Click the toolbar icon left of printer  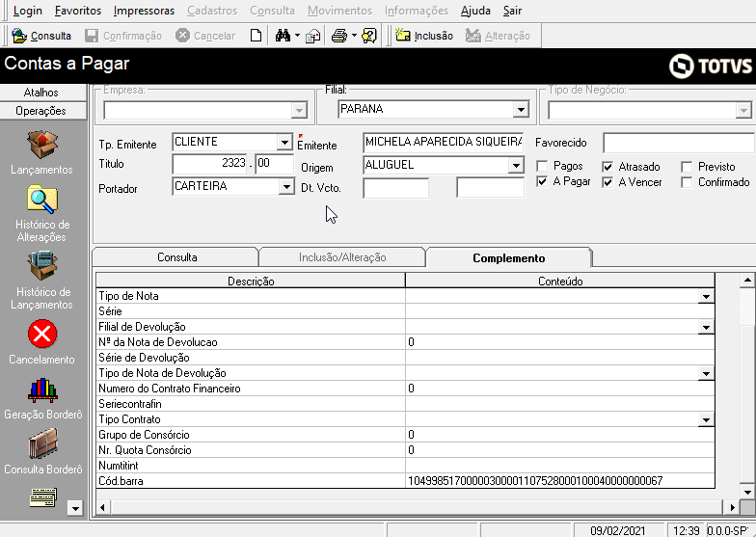tap(313, 36)
